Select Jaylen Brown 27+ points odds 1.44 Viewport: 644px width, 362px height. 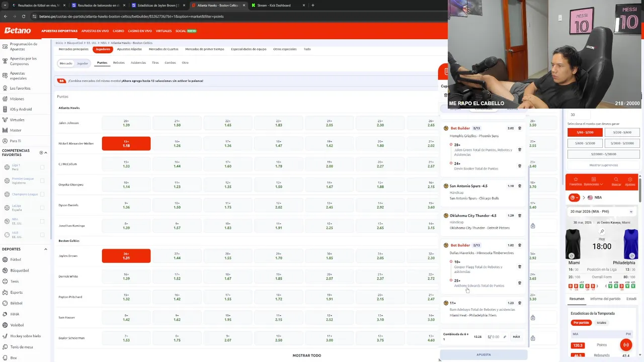click(x=177, y=256)
